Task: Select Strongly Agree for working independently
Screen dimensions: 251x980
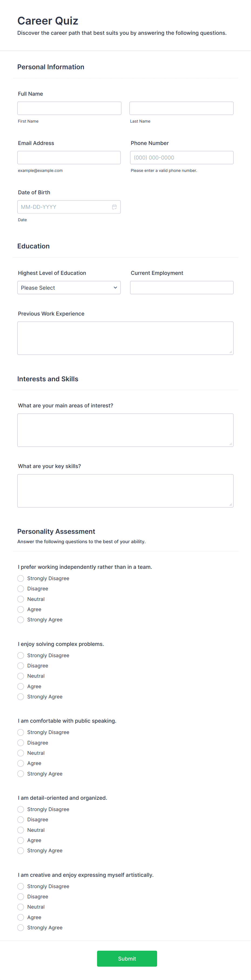Action: pyautogui.click(x=20, y=619)
